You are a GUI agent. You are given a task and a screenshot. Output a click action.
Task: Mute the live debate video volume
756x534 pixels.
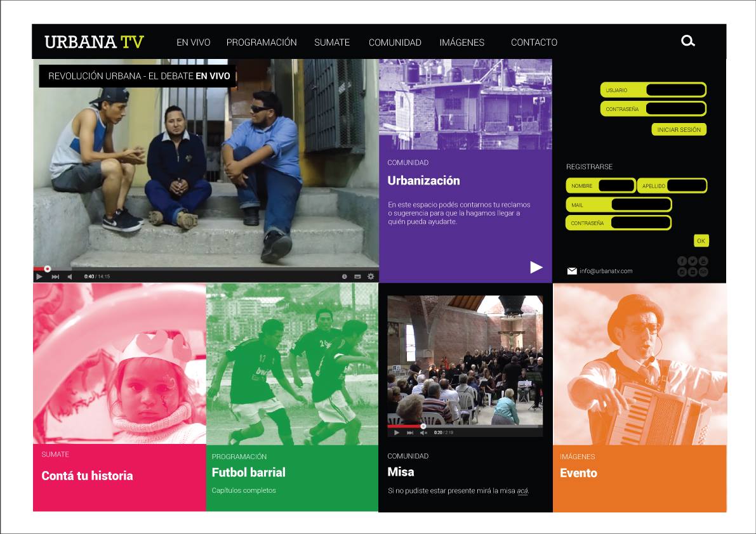point(70,277)
